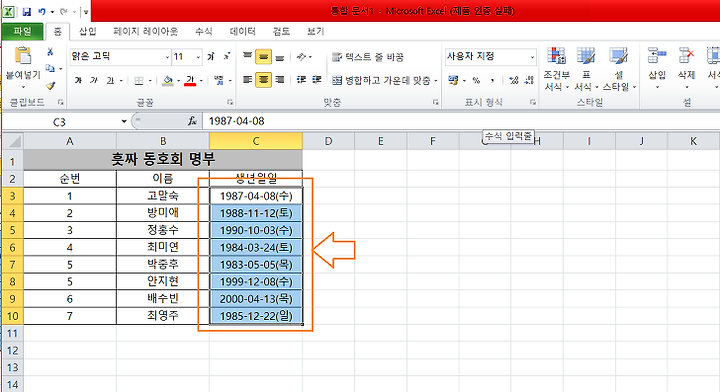
Task: Select row 11 header
Action: (x=12, y=333)
